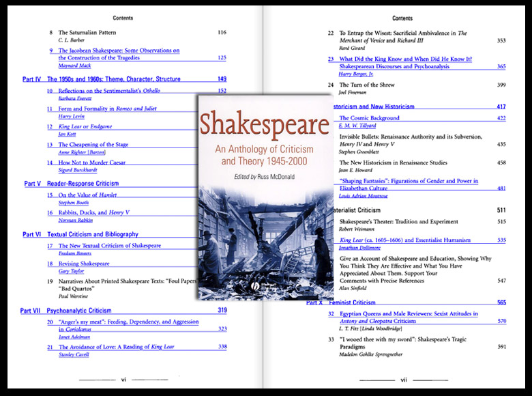The image size is (532, 396).
Task: Click the "King Lear or Endgame" entry
Action: [85, 126]
